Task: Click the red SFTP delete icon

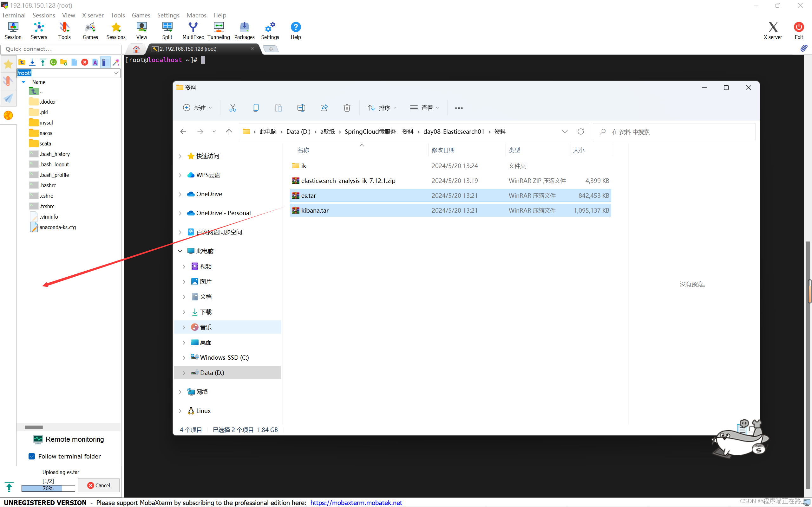Action: pos(85,62)
